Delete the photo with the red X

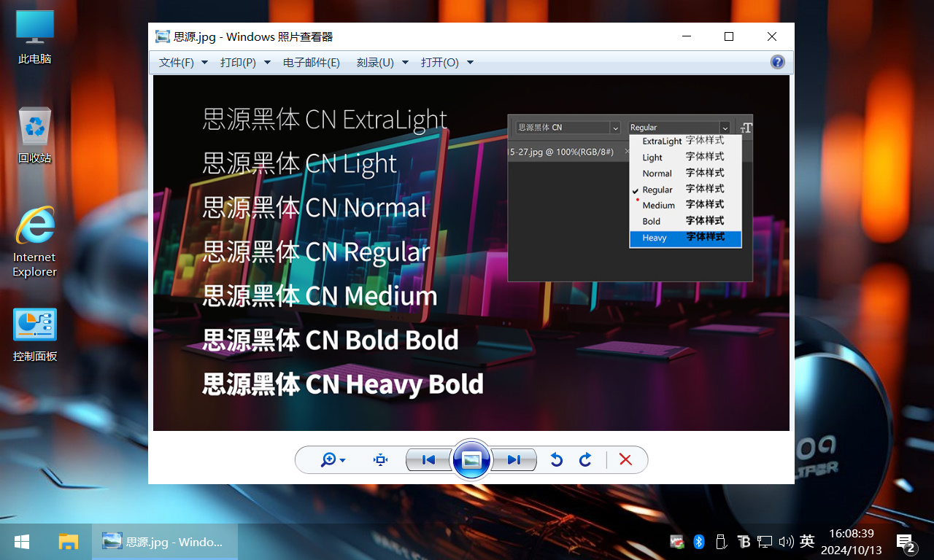pyautogui.click(x=625, y=460)
